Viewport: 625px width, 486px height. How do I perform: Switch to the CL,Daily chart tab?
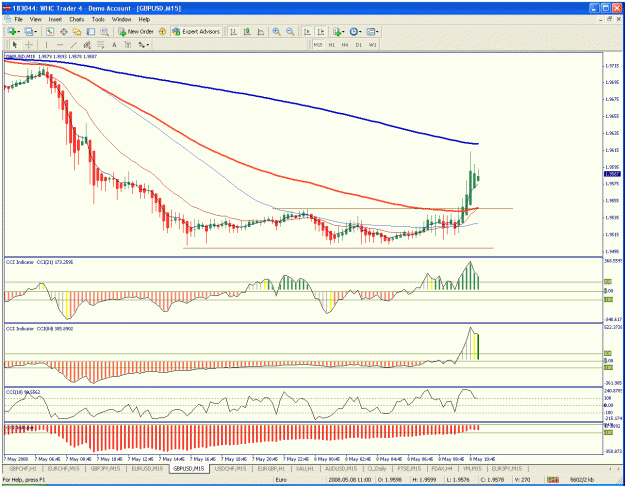point(377,469)
